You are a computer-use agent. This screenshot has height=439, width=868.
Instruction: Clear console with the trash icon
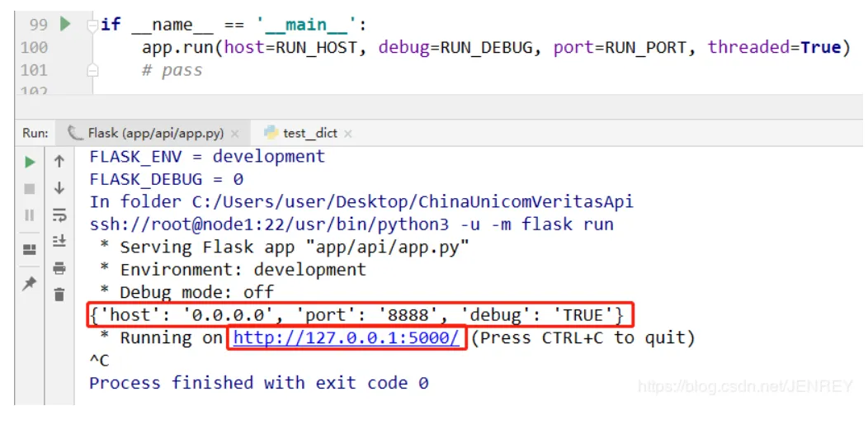(59, 295)
